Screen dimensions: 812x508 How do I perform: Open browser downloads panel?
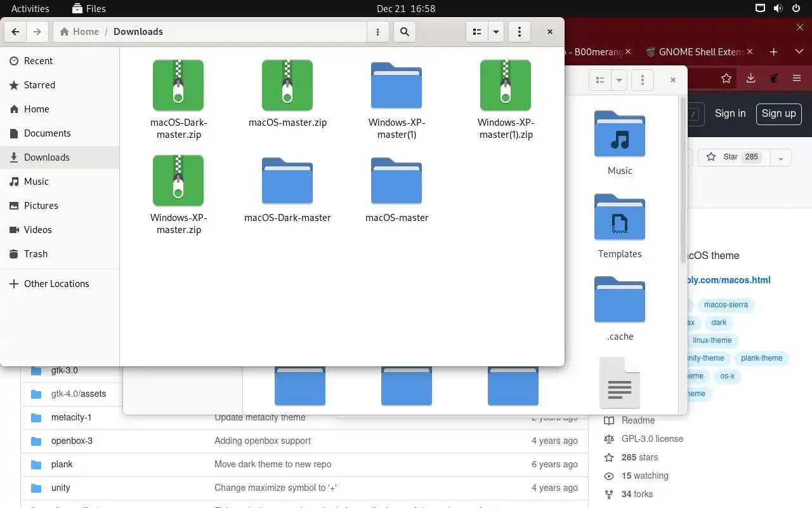pos(750,79)
